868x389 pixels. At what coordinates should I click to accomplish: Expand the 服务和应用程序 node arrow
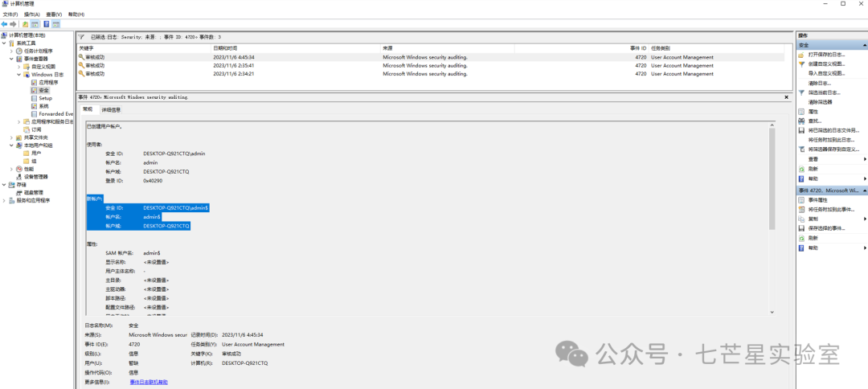pyautogui.click(x=5, y=200)
